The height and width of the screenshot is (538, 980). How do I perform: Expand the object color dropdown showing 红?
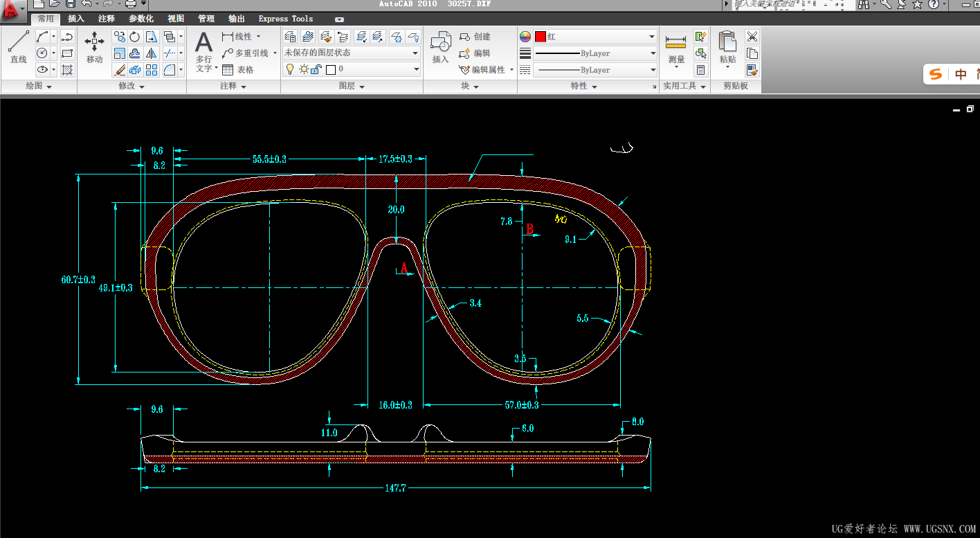click(x=652, y=37)
